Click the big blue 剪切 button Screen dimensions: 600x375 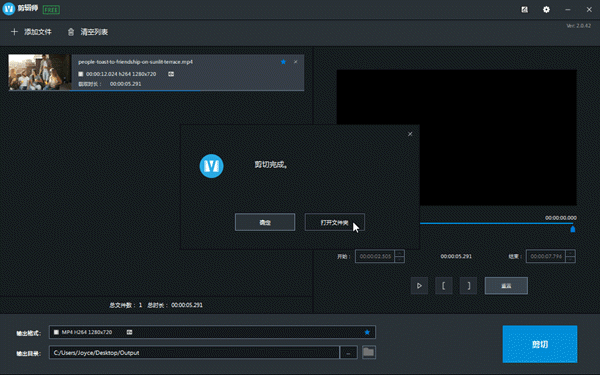click(540, 344)
